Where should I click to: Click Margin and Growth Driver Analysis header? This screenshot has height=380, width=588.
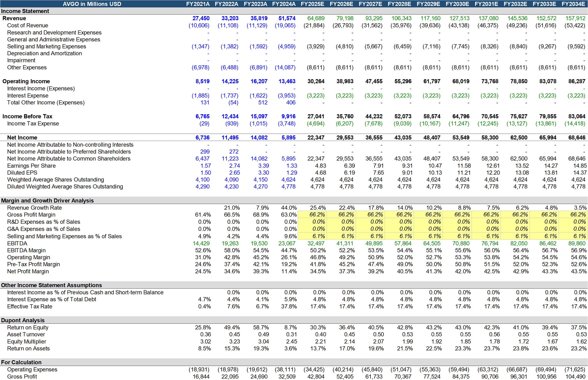[x=47, y=200]
